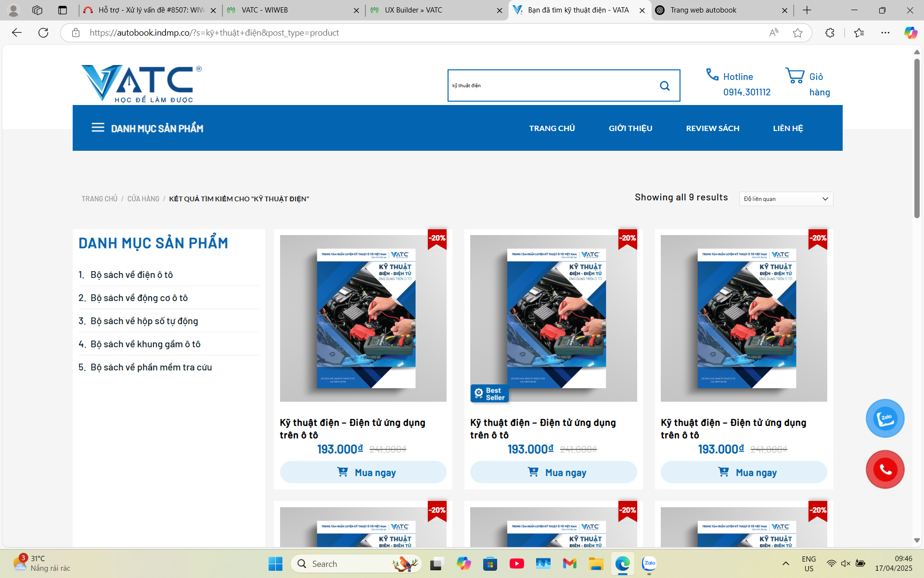Image resolution: width=924 pixels, height=578 pixels.
Task: Click the Best Seller product cover thumbnail
Action: pos(553,318)
